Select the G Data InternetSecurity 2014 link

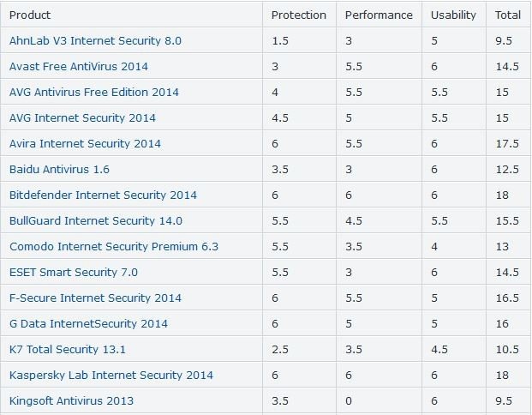pos(88,323)
